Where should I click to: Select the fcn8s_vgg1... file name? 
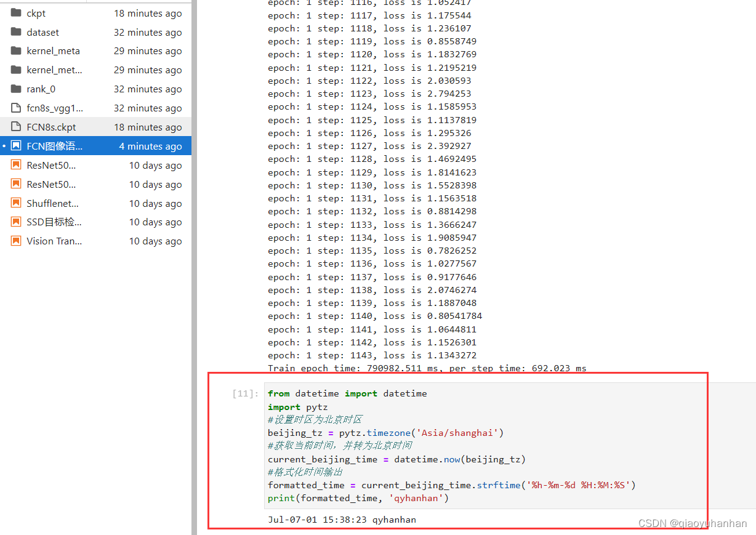(x=55, y=108)
